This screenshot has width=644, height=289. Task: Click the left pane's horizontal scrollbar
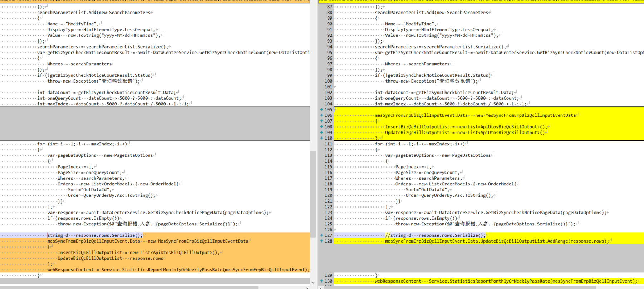129,287
